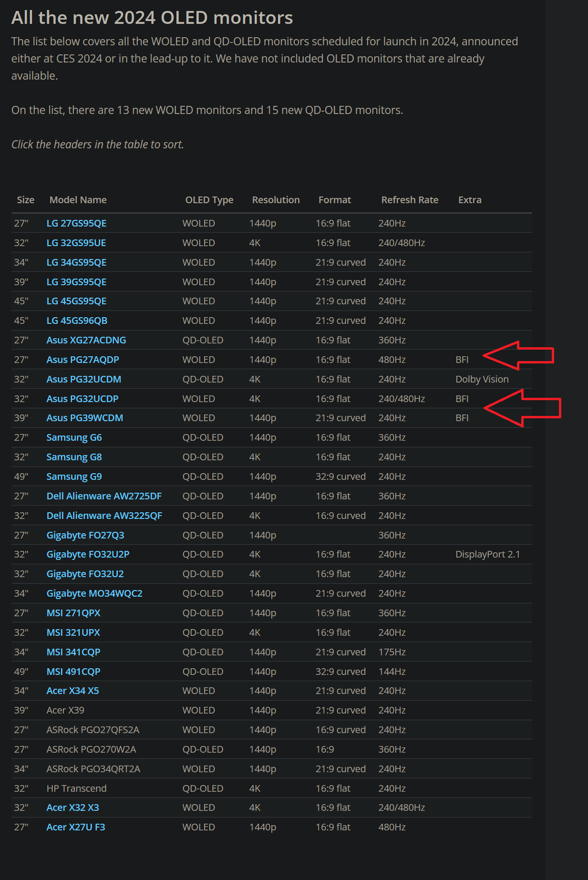Open the Samsung G6 link

click(74, 437)
